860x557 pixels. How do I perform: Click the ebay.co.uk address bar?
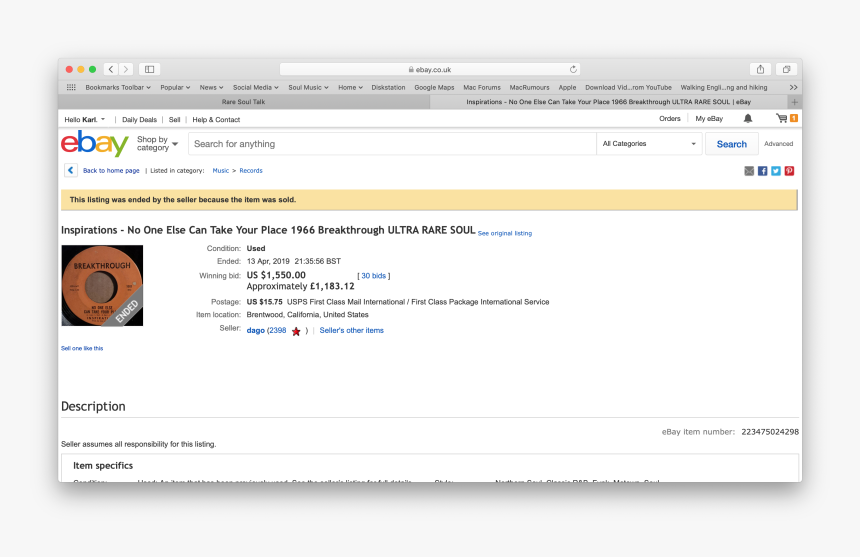[429, 69]
